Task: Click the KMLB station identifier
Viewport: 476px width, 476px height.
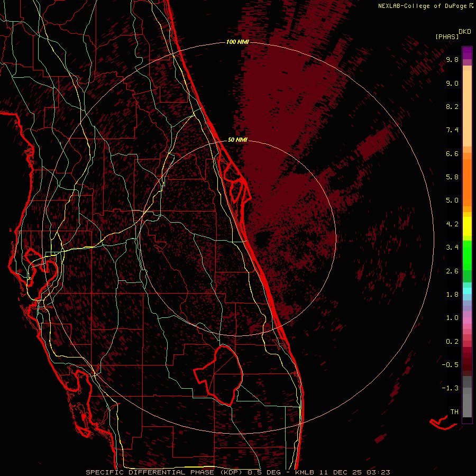Action: point(305,472)
